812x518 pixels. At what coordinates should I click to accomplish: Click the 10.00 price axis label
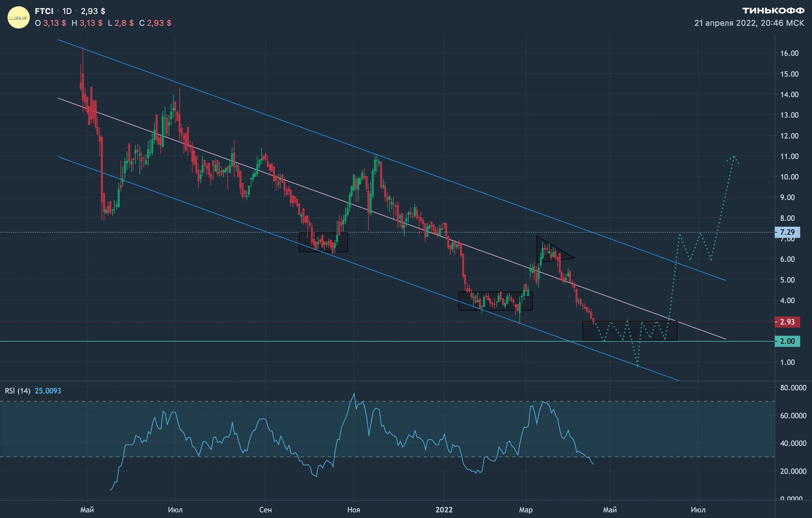[x=789, y=177]
